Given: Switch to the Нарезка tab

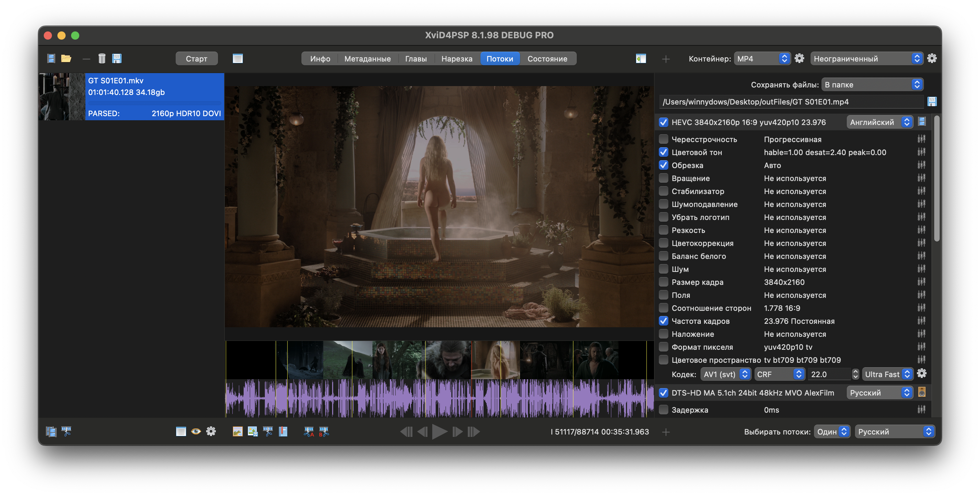Looking at the screenshot, I should pos(457,58).
